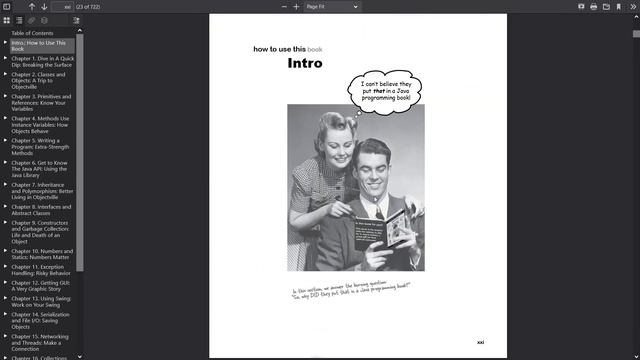Open Chapter 10 Numbers and Statics
The height and width of the screenshot is (360, 640).
(42, 254)
